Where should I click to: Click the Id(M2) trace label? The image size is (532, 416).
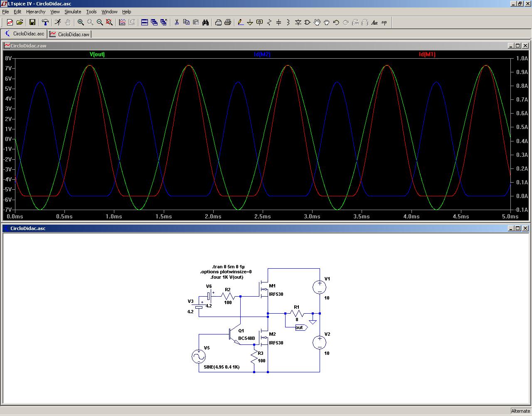[262, 54]
